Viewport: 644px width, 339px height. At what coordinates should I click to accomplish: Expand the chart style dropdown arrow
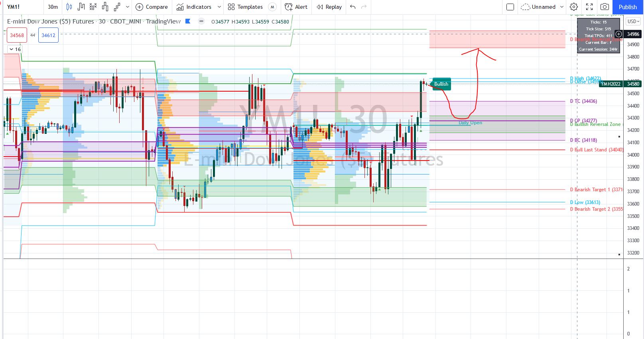point(128,7)
